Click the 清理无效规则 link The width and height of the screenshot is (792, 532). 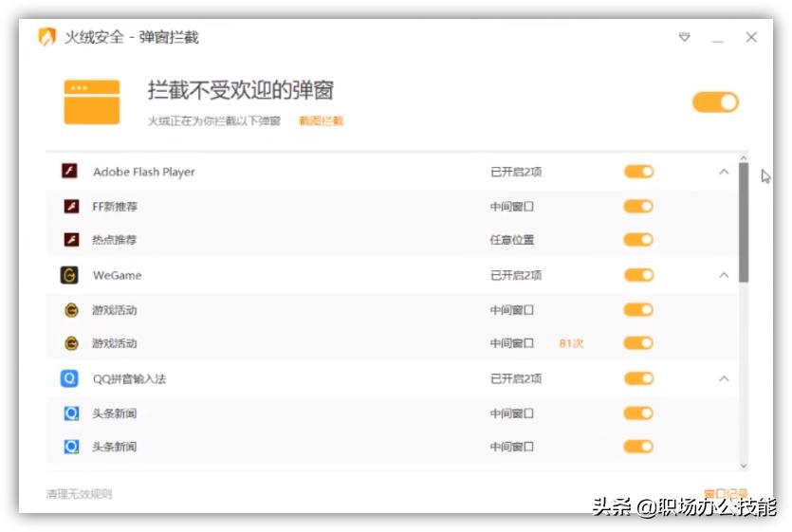coord(79,494)
